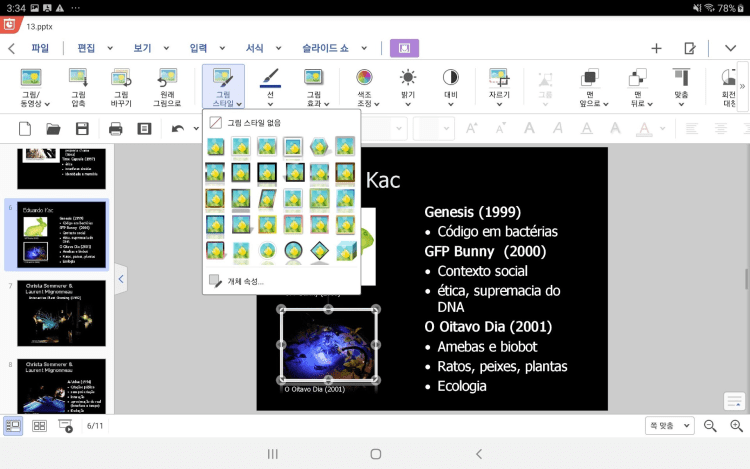Create a new blank document icon
This screenshot has width=750, height=469.
[x=25, y=129]
